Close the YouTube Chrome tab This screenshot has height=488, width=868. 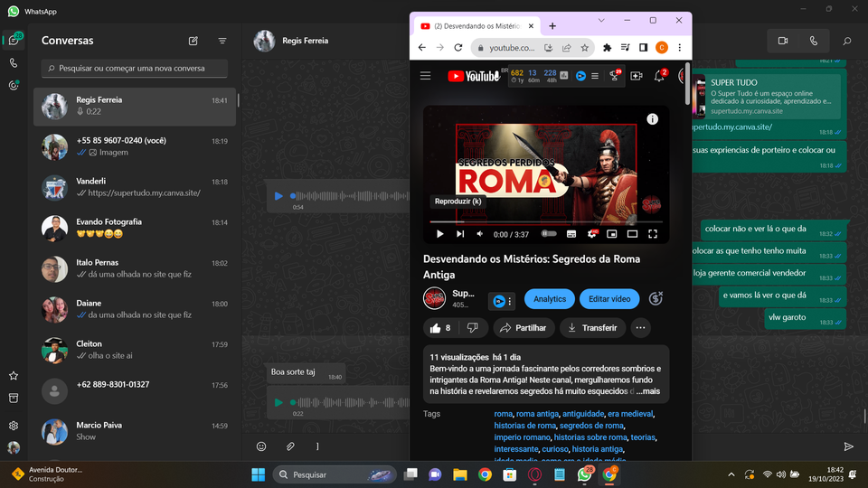531,26
